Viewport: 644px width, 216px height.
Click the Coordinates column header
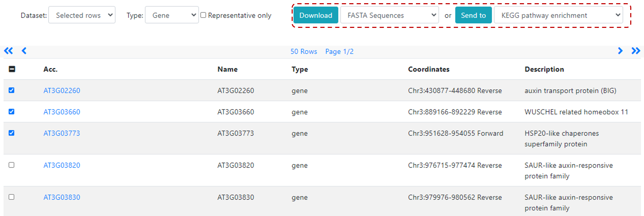(429, 69)
